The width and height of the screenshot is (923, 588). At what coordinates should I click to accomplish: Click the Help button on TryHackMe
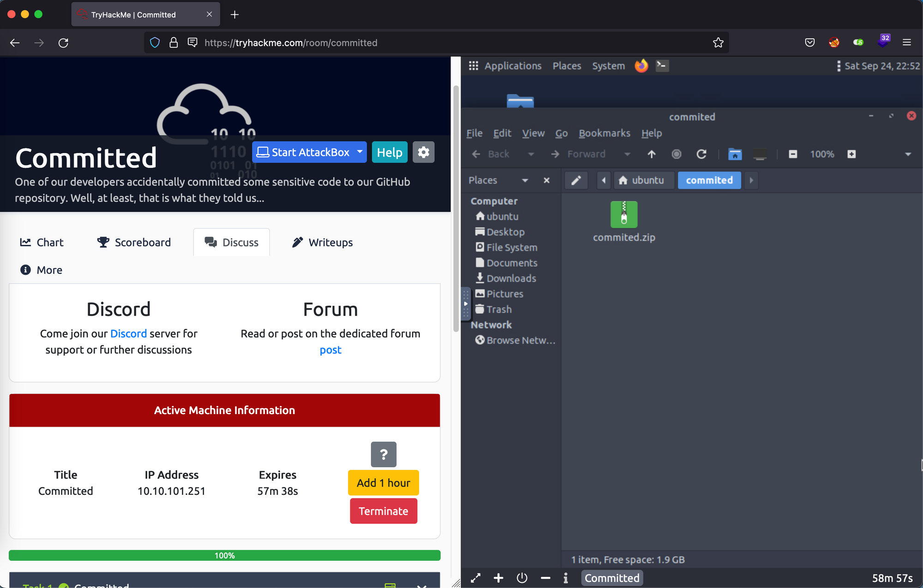(x=390, y=152)
